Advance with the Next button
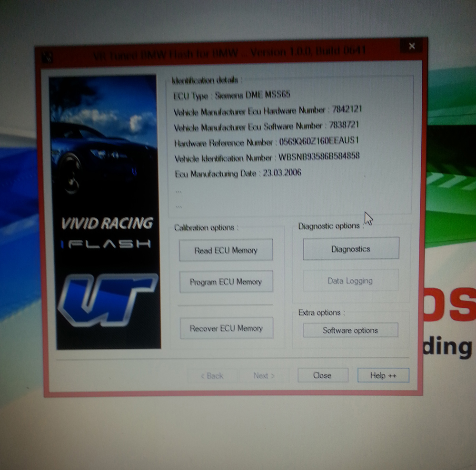Screen dimensions: 476x470 (264, 376)
